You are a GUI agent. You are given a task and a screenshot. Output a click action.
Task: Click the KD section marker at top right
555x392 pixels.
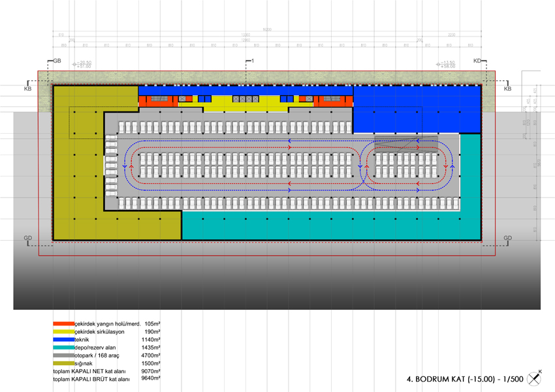(477, 61)
